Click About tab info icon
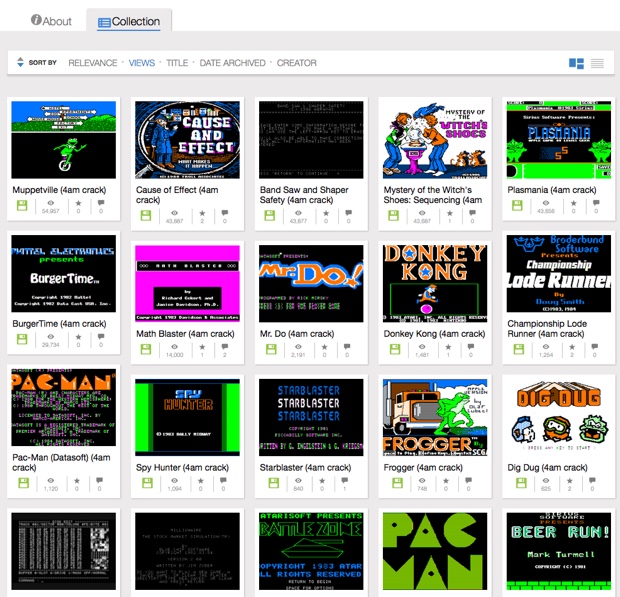Viewport: 620px width, 597px height. point(36,20)
